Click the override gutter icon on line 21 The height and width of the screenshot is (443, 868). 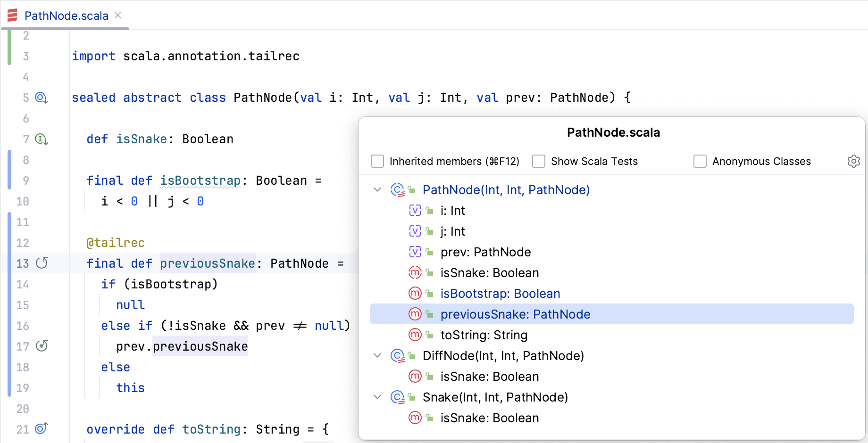pos(42,428)
